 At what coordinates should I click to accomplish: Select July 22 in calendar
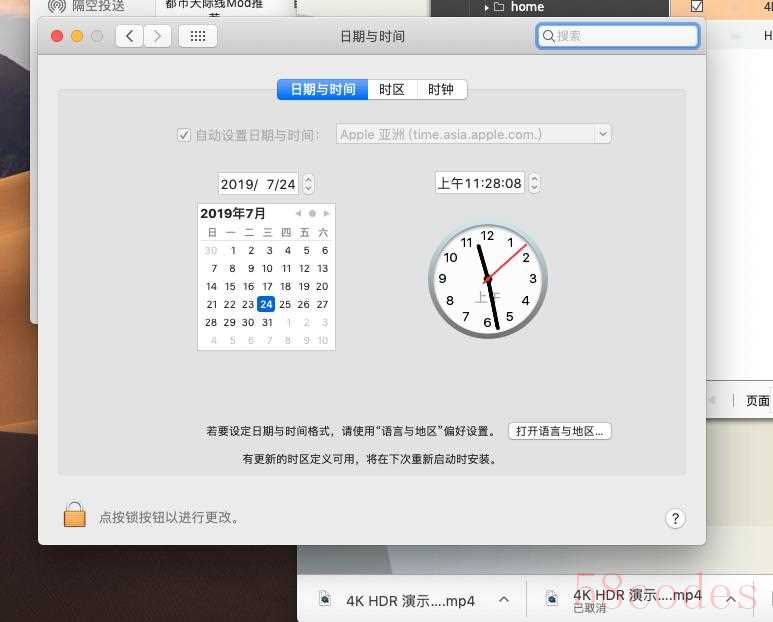tap(230, 305)
